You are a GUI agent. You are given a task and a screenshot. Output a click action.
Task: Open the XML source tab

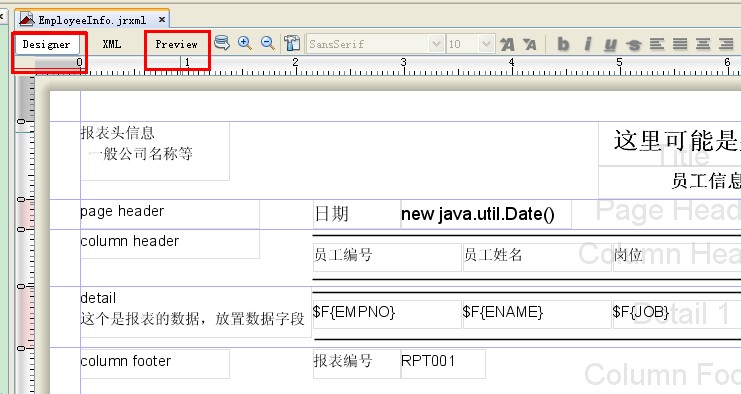[x=112, y=44]
